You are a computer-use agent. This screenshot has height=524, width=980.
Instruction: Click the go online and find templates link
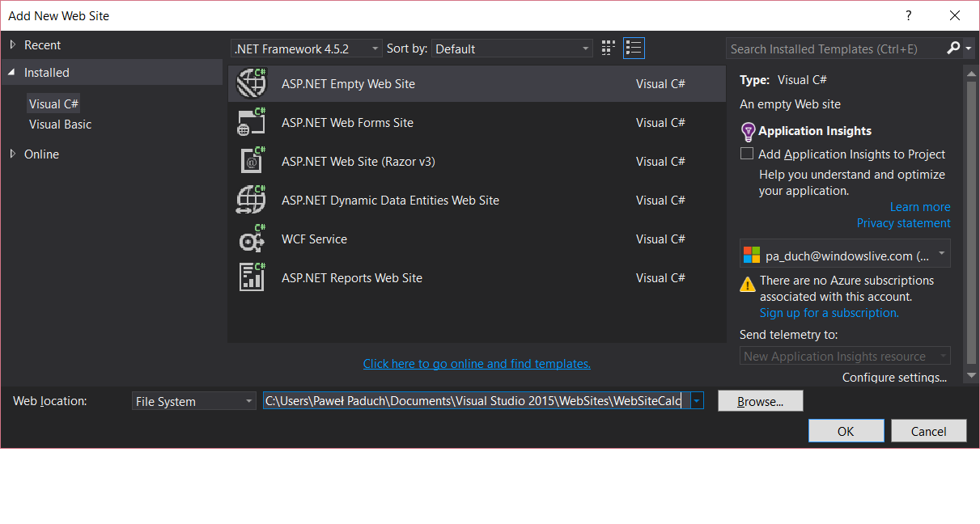[477, 364]
